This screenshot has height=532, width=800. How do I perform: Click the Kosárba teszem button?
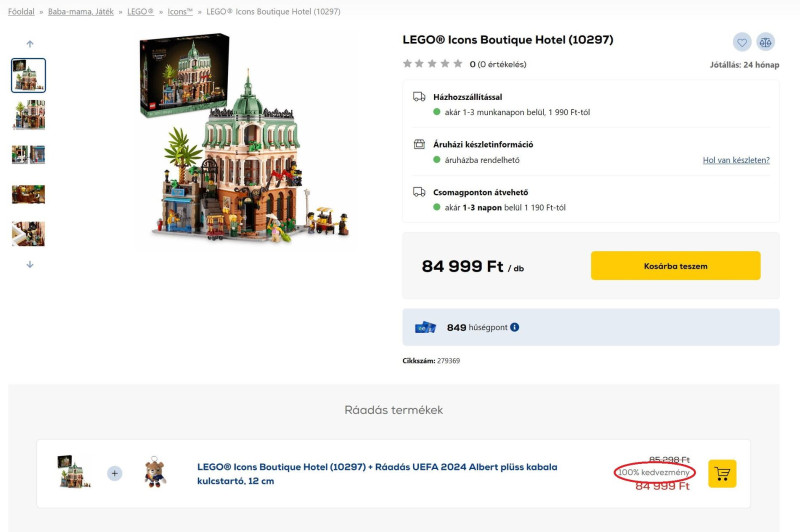[675, 265]
